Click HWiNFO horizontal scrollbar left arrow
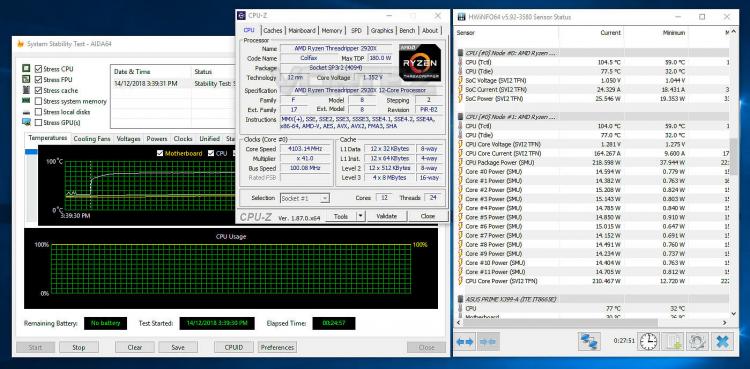 pos(459,324)
